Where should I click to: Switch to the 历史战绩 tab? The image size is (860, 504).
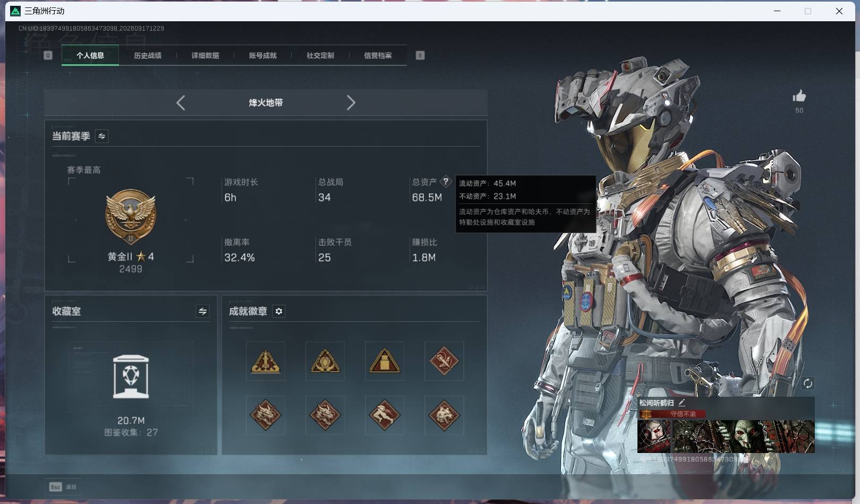pos(148,55)
